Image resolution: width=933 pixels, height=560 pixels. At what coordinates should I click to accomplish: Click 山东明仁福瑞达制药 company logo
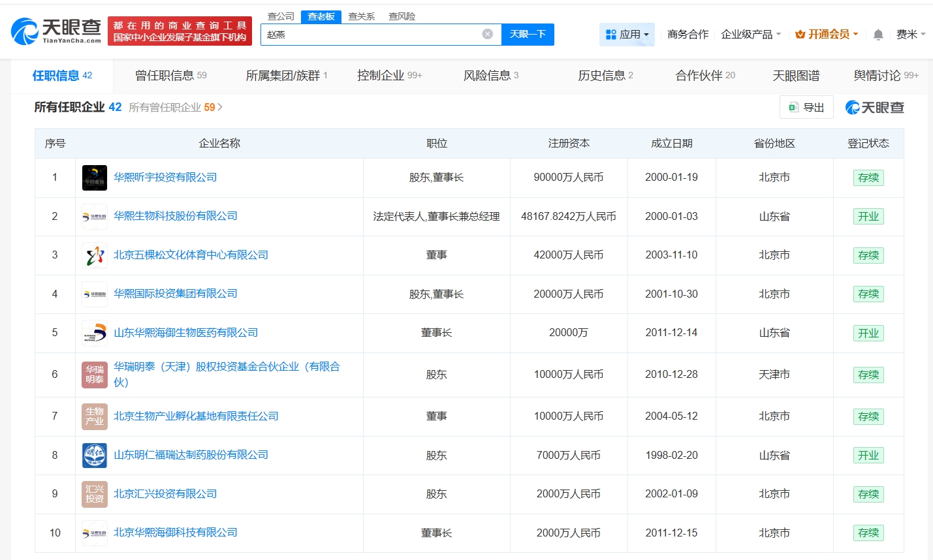[95, 455]
